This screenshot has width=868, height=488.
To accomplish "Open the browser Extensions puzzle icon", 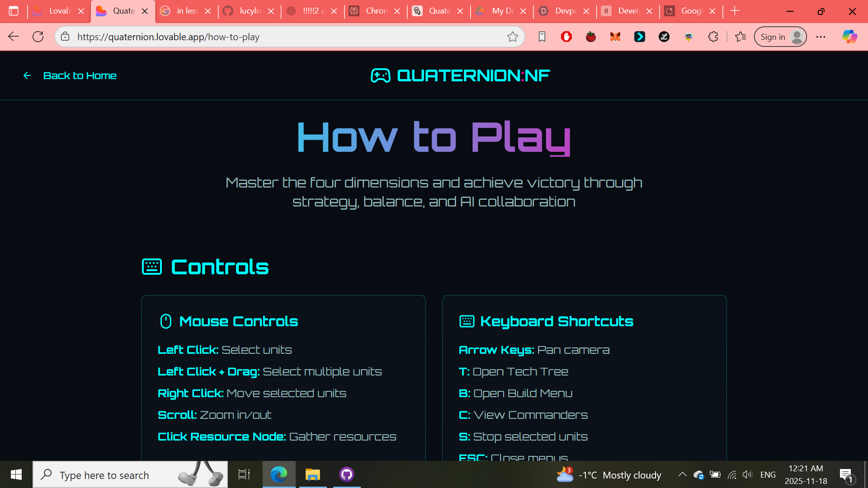I will 713,37.
